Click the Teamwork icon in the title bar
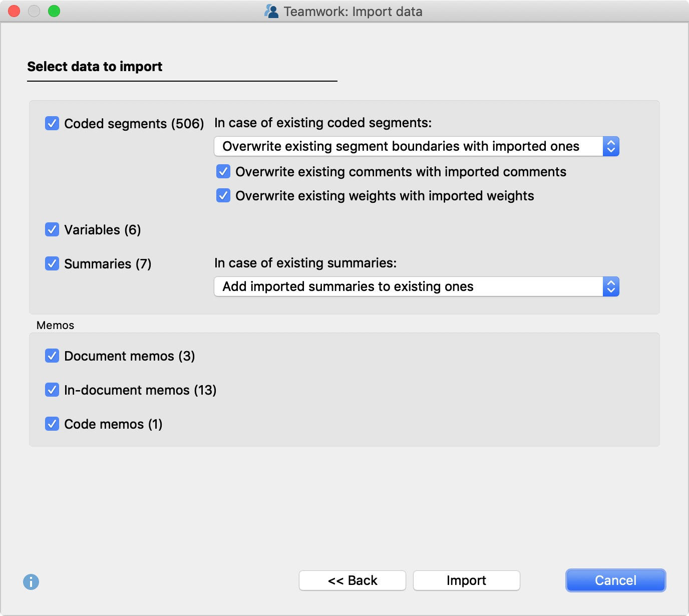Image resolution: width=689 pixels, height=616 pixels. pyautogui.click(x=271, y=11)
